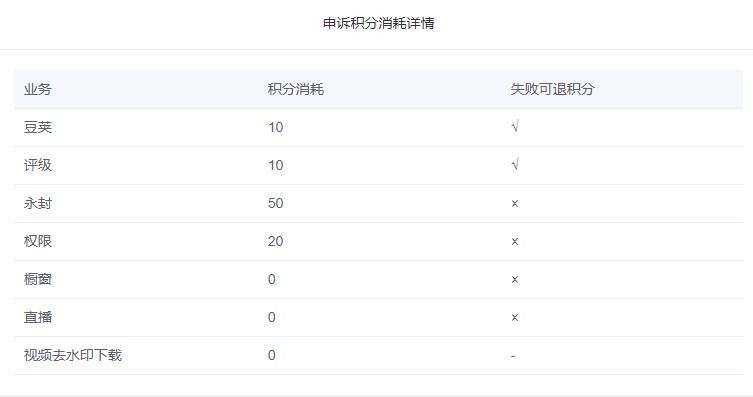
Task: Click the cross mark in the 永封 row
Action: (x=515, y=204)
